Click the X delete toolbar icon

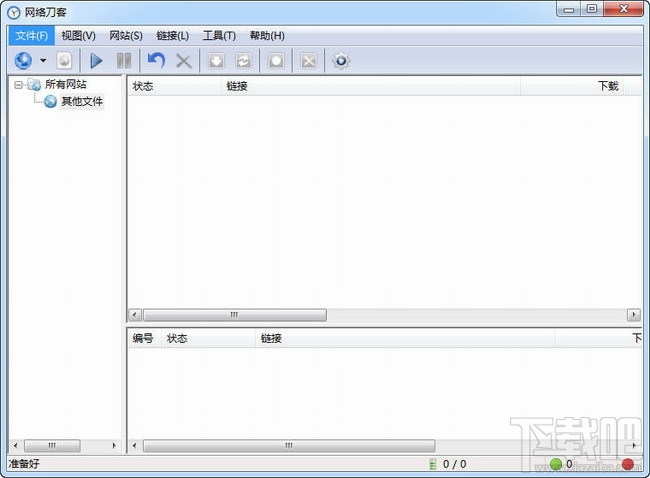[184, 61]
